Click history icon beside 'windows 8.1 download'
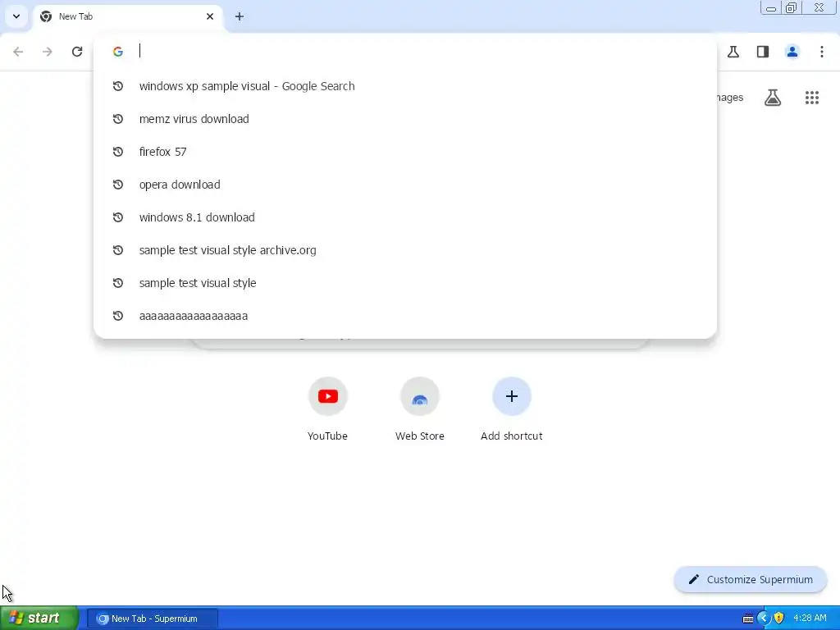Image resolution: width=840 pixels, height=630 pixels. tap(118, 217)
